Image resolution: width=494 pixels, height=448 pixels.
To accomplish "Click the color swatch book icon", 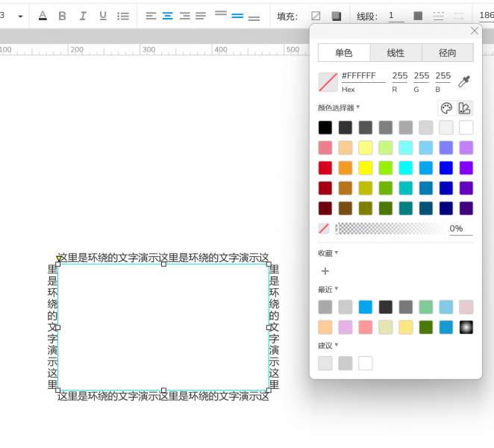I will [x=464, y=108].
